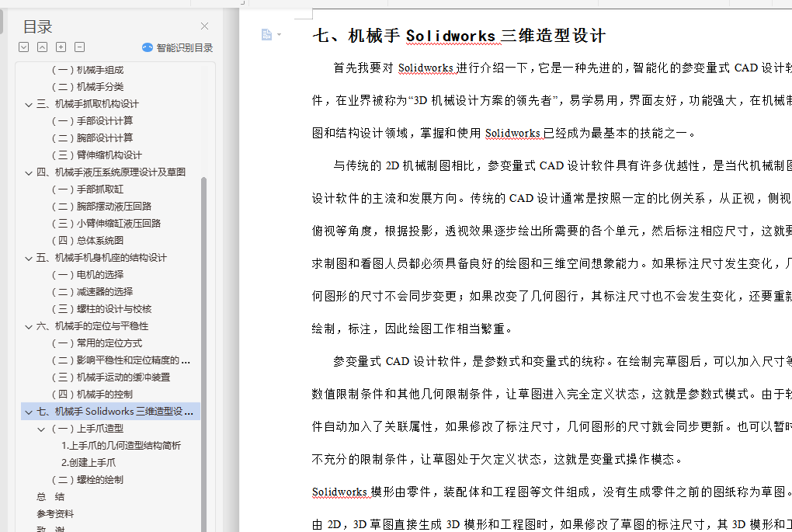Screen dimensions: 792x532
Task: Click the outline pane vertical scrollbar thumb
Action: pos(203,353)
